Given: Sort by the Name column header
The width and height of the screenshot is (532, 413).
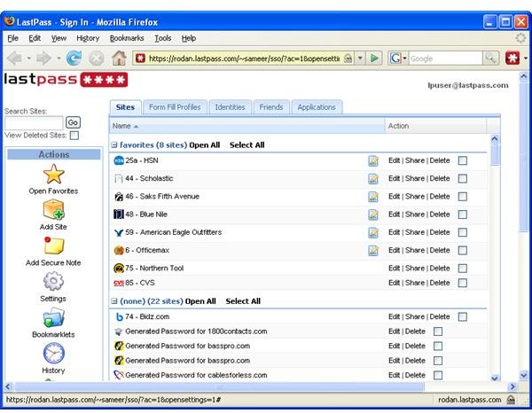Looking at the screenshot, I should click(246, 126).
